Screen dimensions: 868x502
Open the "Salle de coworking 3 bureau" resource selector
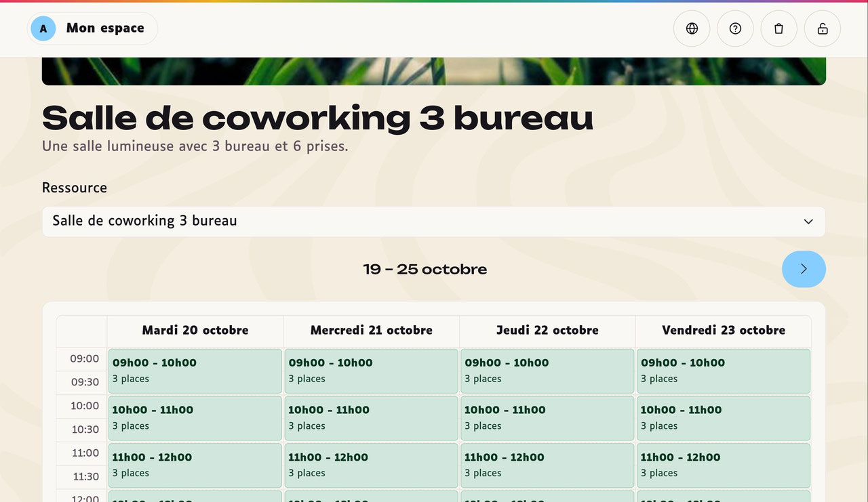pos(433,222)
